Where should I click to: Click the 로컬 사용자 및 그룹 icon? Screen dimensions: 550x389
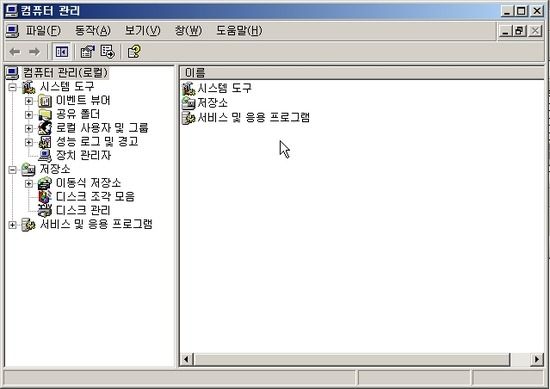pyautogui.click(x=45, y=128)
